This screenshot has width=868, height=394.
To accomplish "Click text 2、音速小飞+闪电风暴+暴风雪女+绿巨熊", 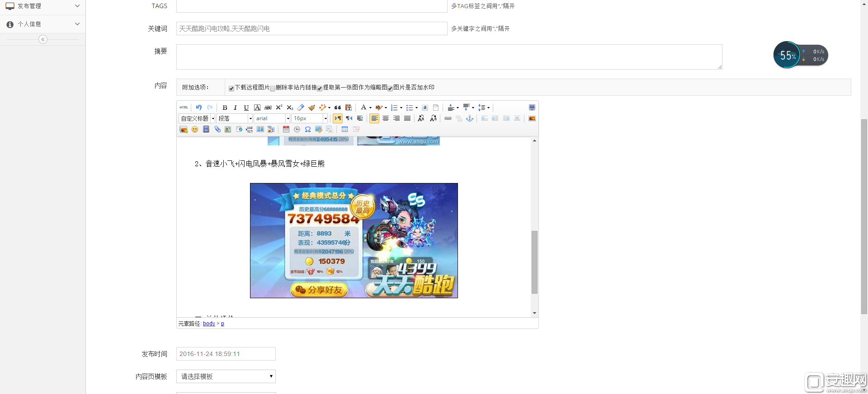I will pyautogui.click(x=259, y=164).
